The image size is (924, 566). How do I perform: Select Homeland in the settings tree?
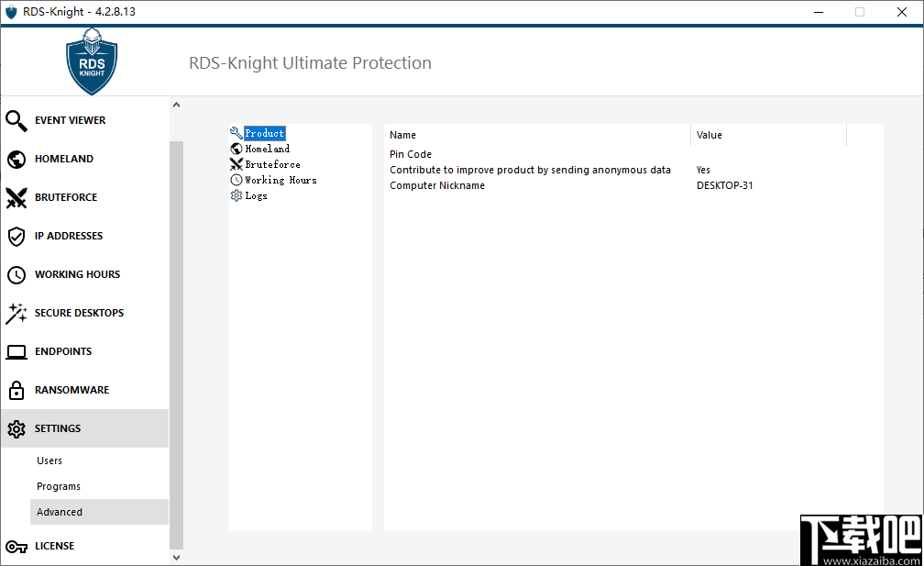point(267,149)
